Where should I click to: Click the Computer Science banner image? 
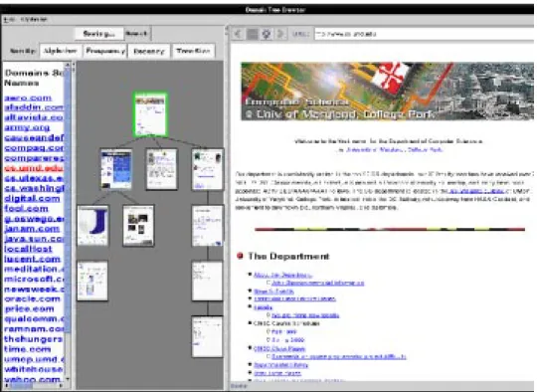[x=388, y=92]
